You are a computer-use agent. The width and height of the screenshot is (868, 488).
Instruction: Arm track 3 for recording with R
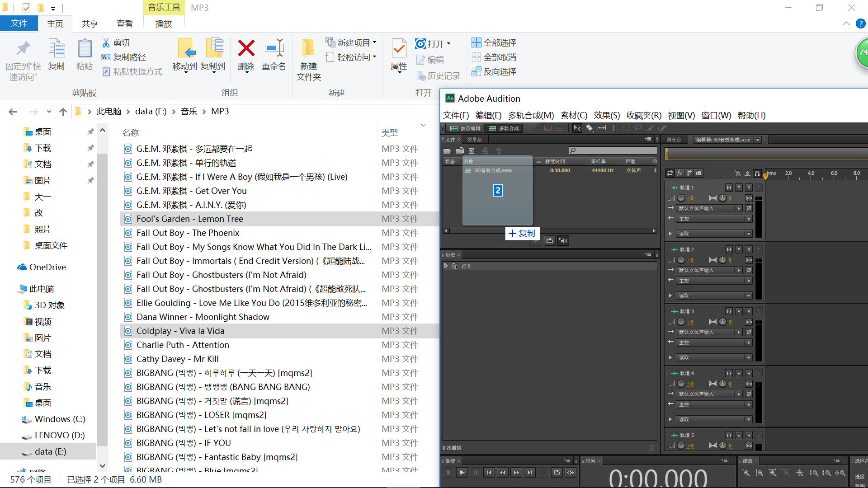point(749,311)
